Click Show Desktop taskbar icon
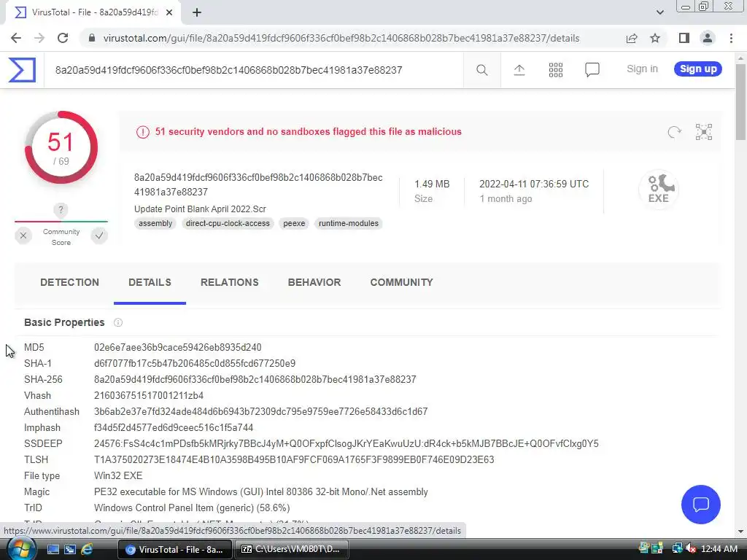747x560 pixels. (53, 549)
